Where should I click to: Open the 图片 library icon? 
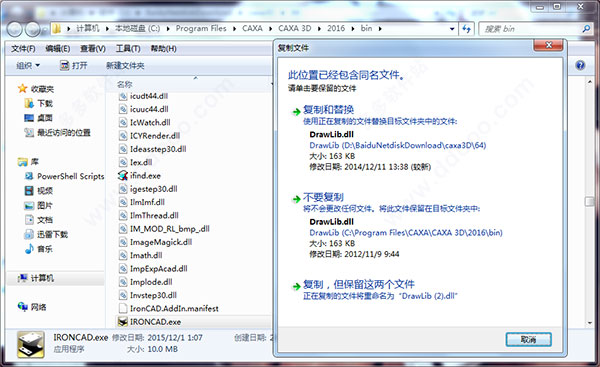(x=29, y=206)
